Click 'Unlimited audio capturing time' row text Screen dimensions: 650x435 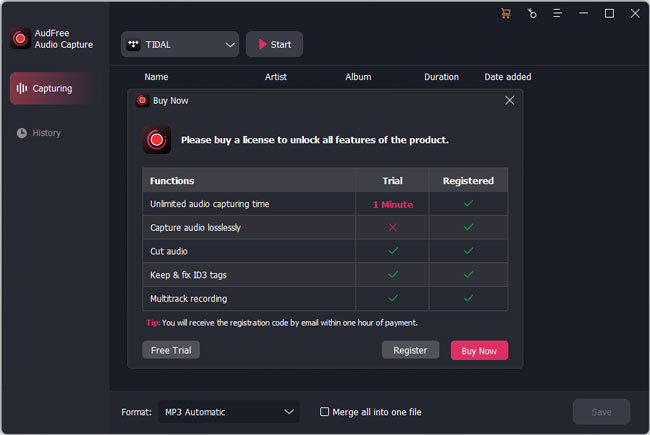(x=209, y=204)
